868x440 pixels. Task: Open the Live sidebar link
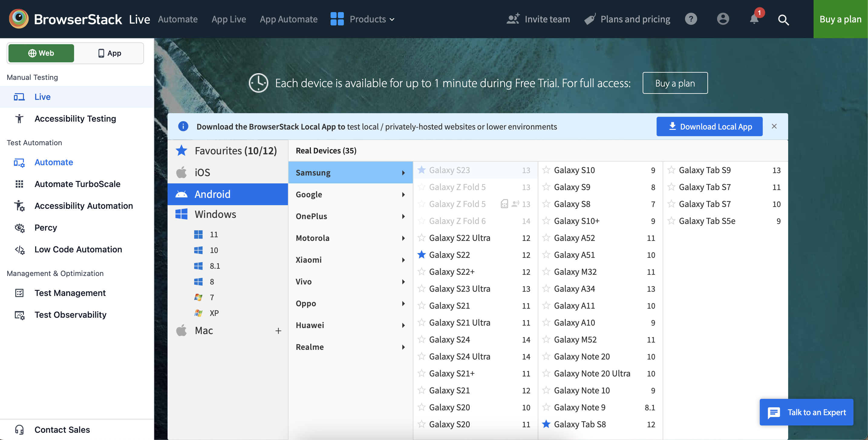point(77,97)
